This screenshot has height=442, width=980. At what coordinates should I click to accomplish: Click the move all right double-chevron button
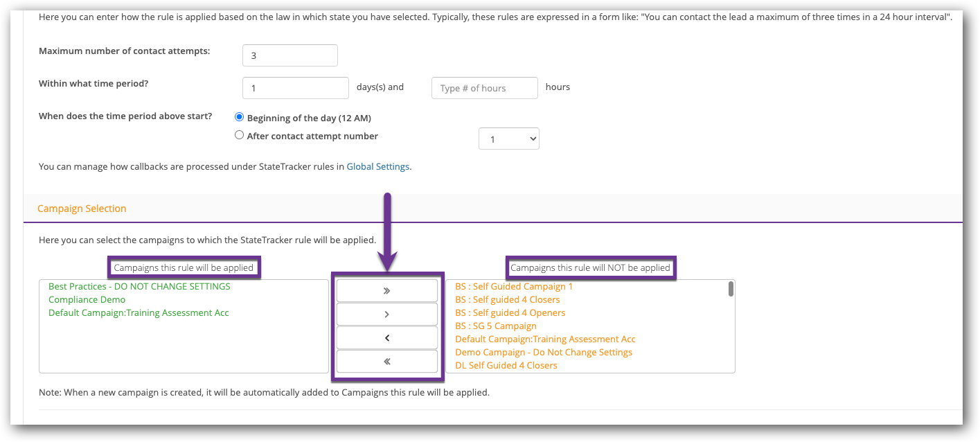coord(386,291)
